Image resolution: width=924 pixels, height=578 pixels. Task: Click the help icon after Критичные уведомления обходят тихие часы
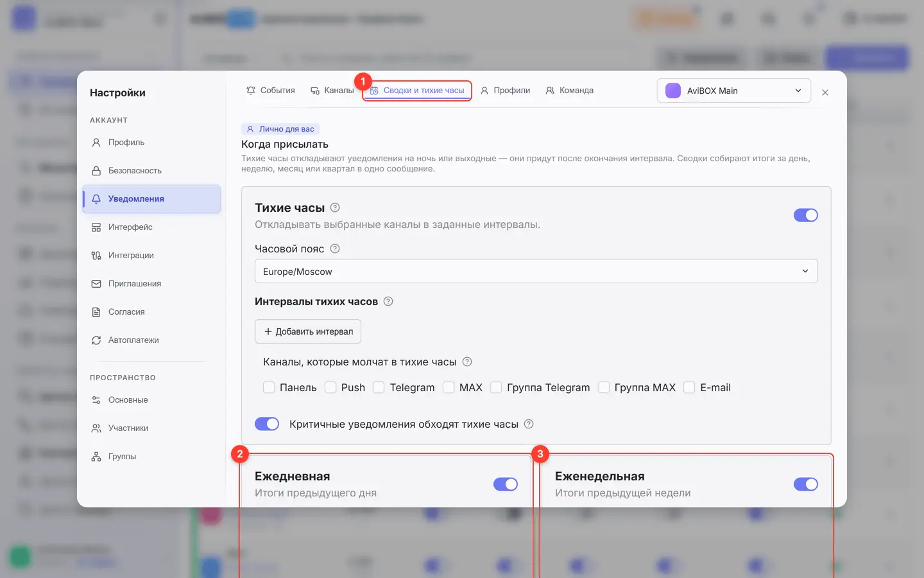[x=529, y=424]
